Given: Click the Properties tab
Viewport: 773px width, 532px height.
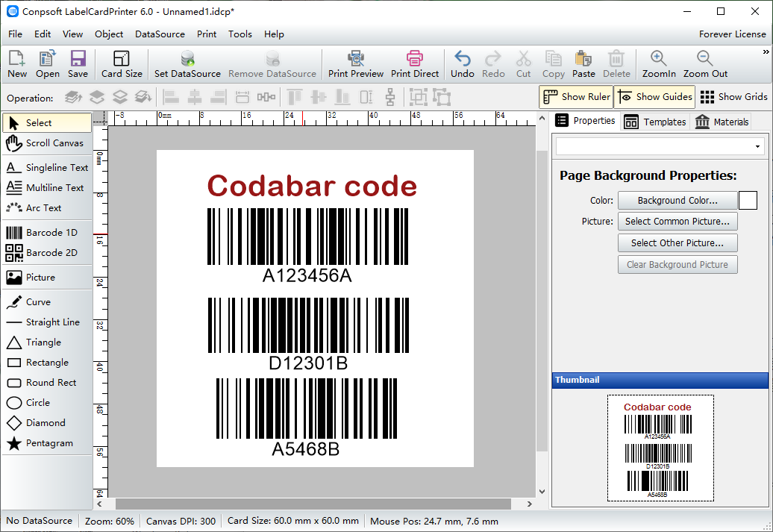Looking at the screenshot, I should tap(585, 121).
